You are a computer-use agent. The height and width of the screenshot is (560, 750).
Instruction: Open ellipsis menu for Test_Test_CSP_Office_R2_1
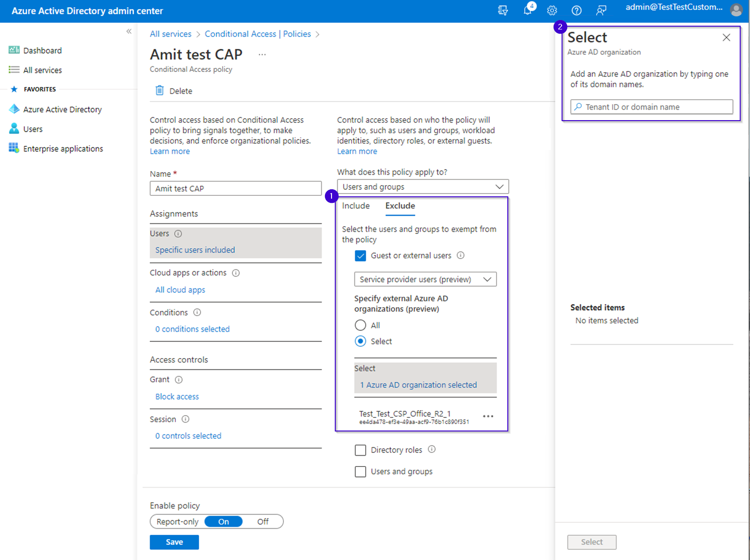(488, 416)
